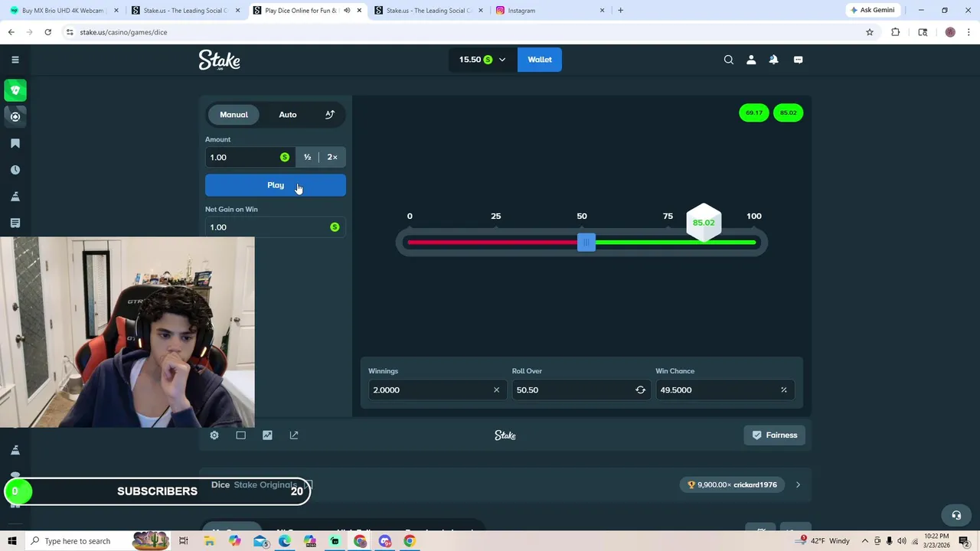
Task: Switch to advanced bet strategy icon
Action: pos(330,114)
